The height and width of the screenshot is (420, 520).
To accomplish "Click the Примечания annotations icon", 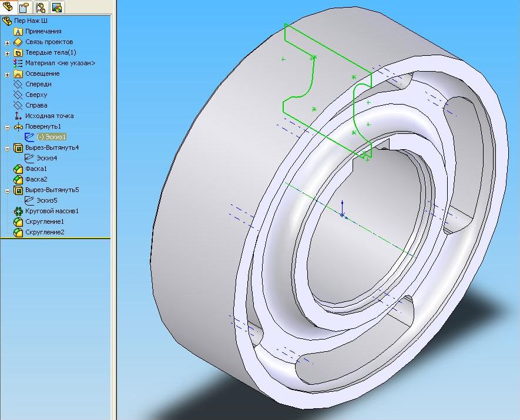I will pos(18,32).
